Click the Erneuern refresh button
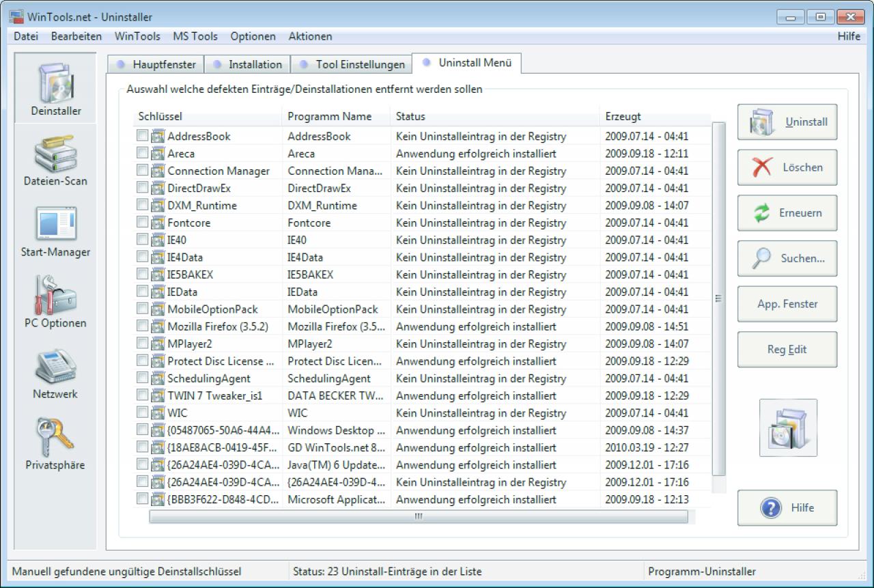Image resolution: width=874 pixels, height=588 pixels. [x=787, y=213]
